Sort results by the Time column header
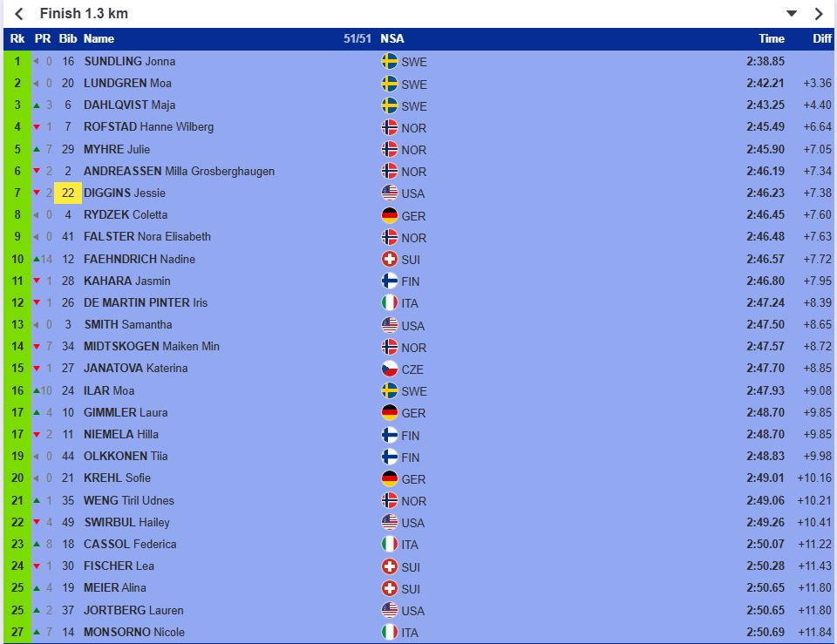The width and height of the screenshot is (837, 644). pyautogui.click(x=771, y=39)
